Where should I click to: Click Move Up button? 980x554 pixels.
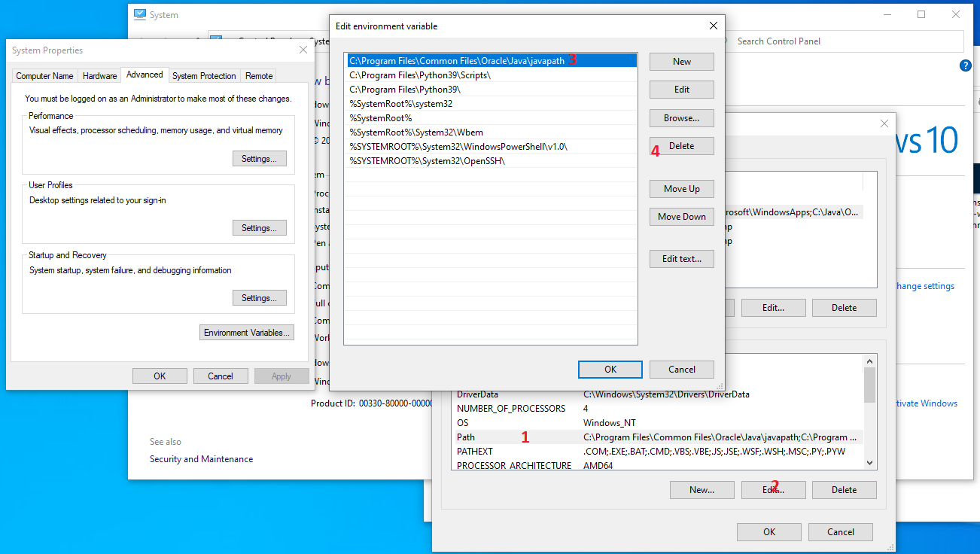tap(682, 189)
